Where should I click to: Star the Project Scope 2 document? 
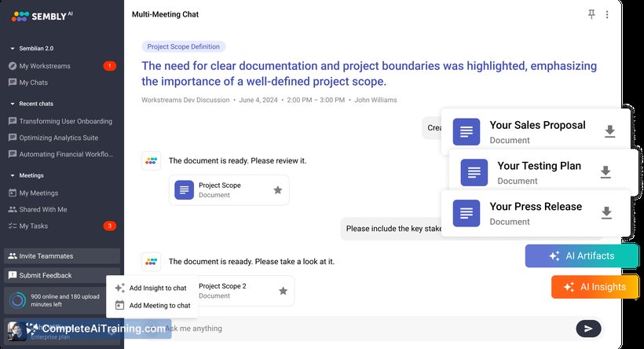pos(283,291)
